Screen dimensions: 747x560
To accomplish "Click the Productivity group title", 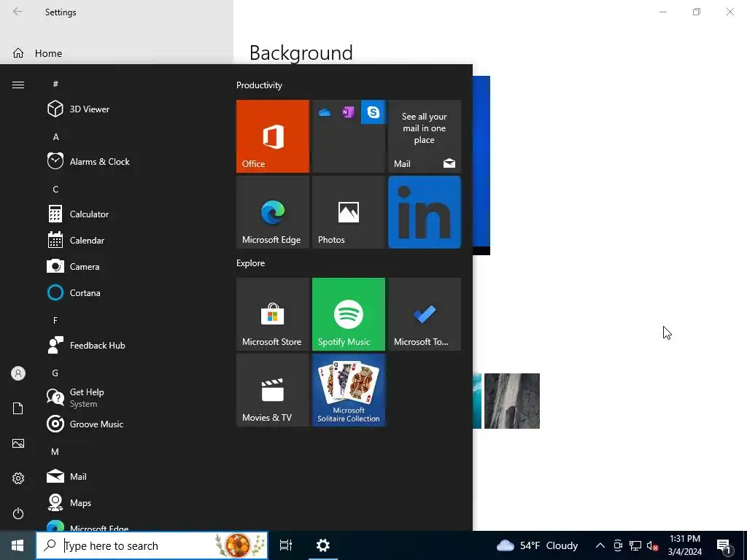I will click(x=259, y=85).
